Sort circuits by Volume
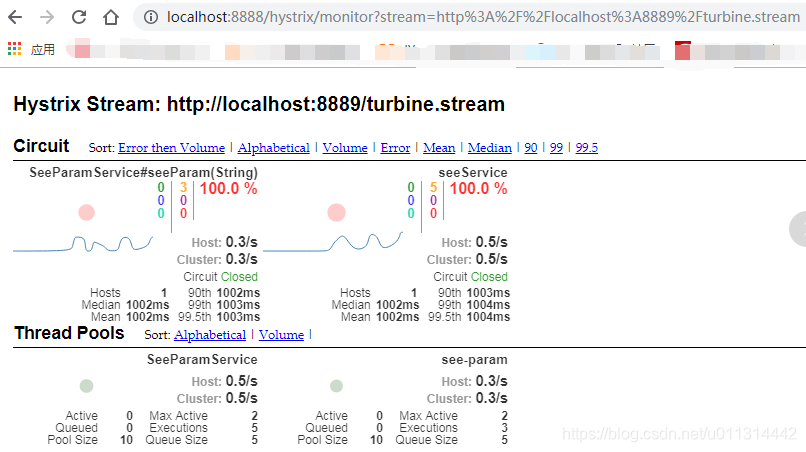806x452 pixels. 345,148
